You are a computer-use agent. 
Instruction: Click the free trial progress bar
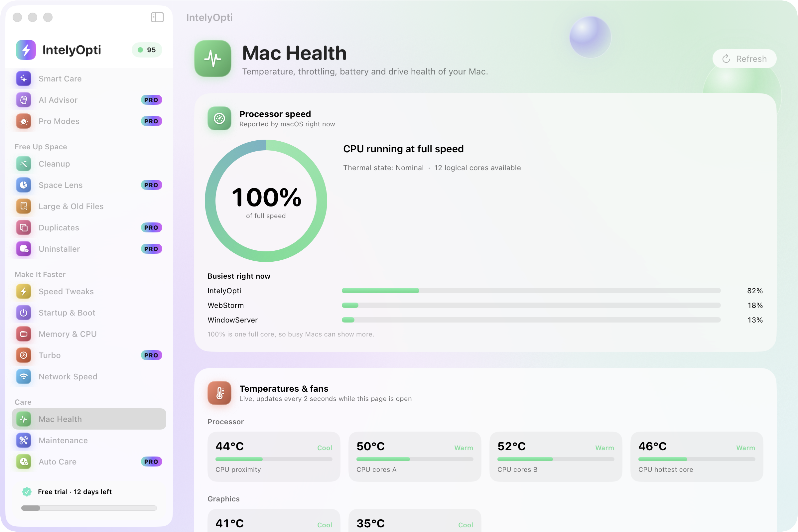coord(89,508)
